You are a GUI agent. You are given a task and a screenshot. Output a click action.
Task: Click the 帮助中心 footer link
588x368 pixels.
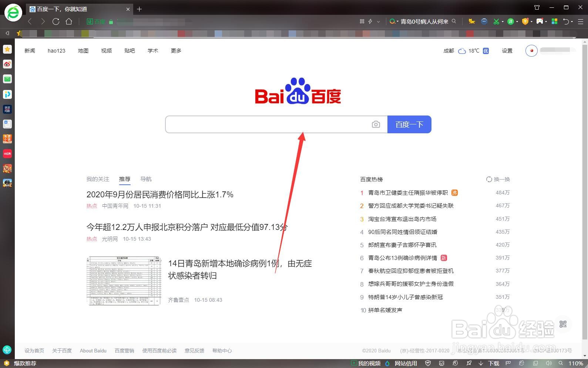tap(222, 351)
